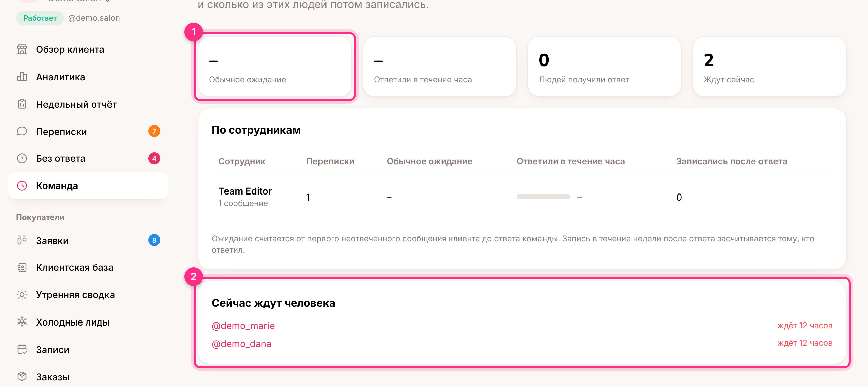
Task: Click the По сотрудникам heading
Action: pos(256,130)
